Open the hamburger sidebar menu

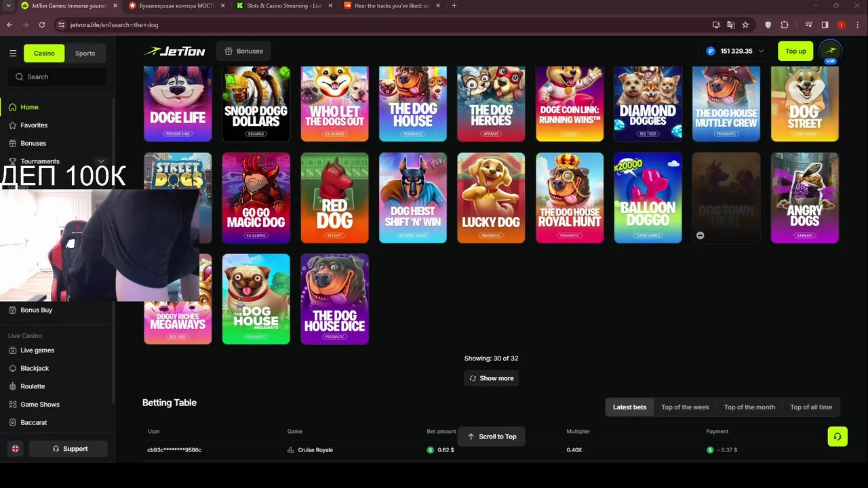(x=13, y=53)
